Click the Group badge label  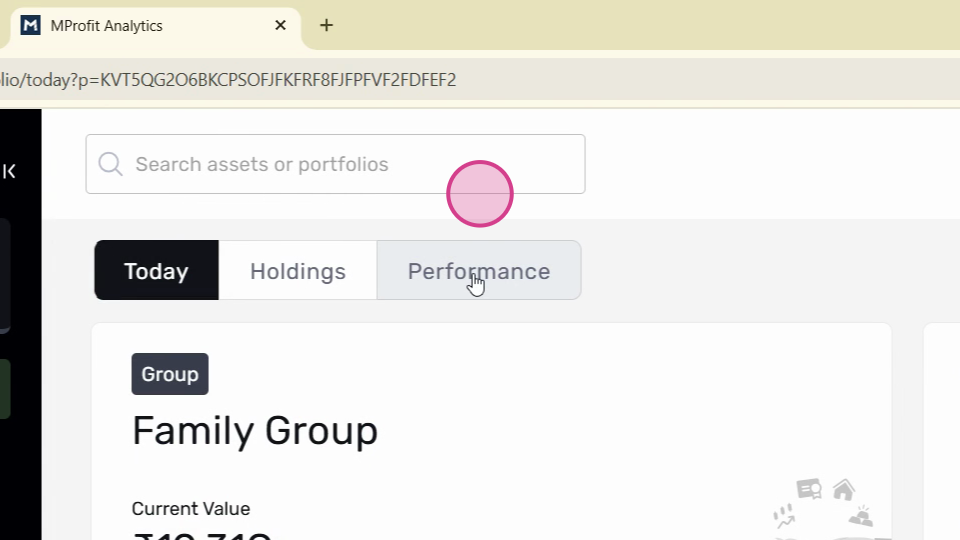[170, 374]
